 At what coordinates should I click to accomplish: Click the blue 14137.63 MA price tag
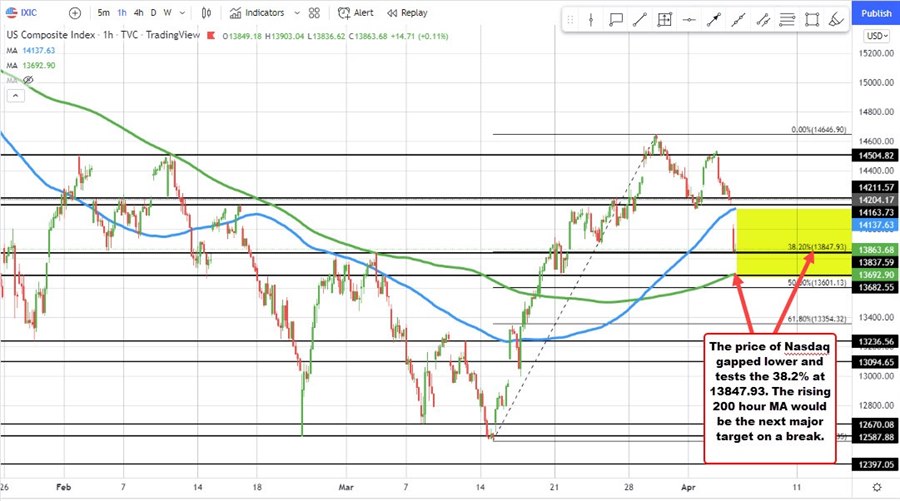[x=876, y=225]
